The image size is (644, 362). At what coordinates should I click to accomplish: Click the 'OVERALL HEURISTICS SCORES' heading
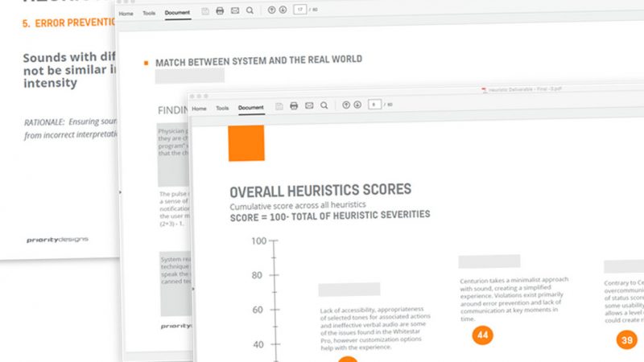[x=320, y=191]
